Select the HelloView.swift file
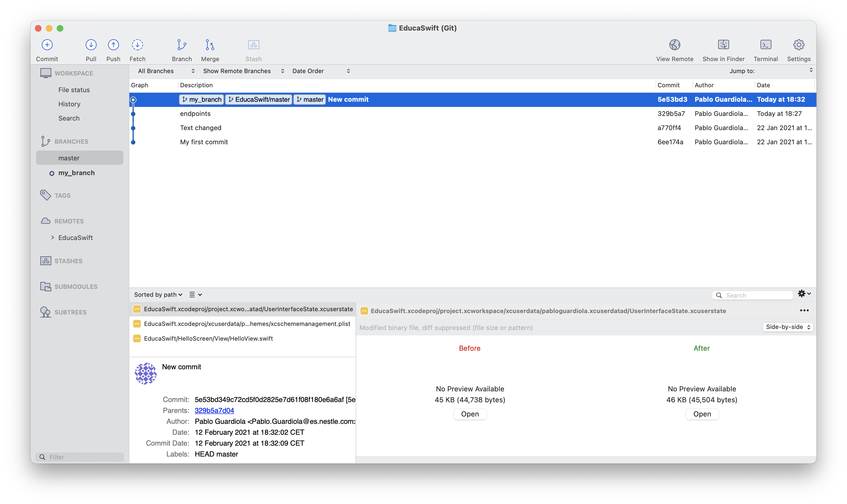 [243, 339]
